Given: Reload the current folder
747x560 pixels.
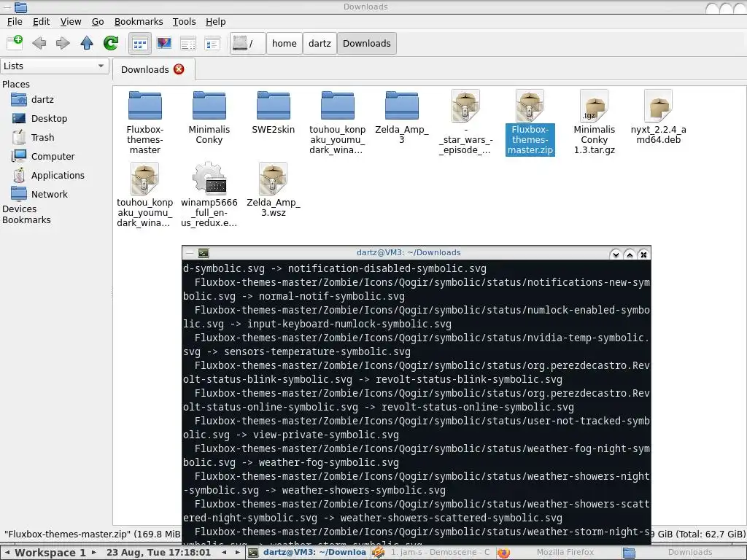Looking at the screenshot, I should (111, 43).
